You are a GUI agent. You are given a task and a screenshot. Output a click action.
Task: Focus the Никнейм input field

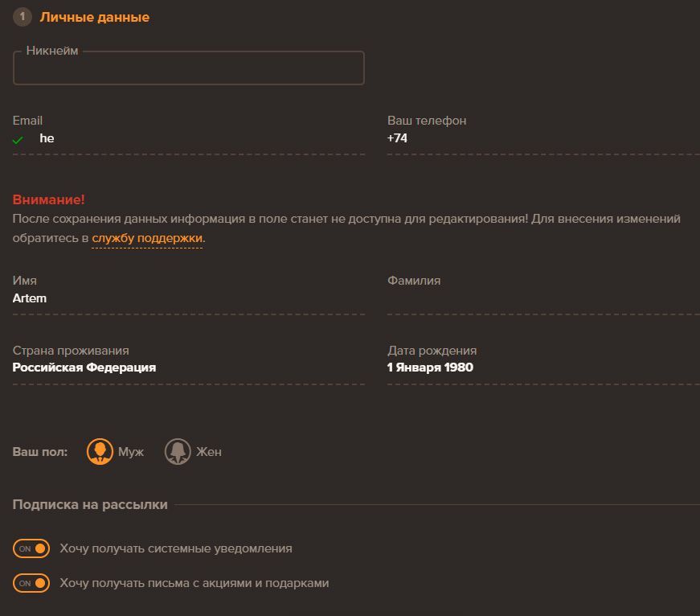[188, 69]
